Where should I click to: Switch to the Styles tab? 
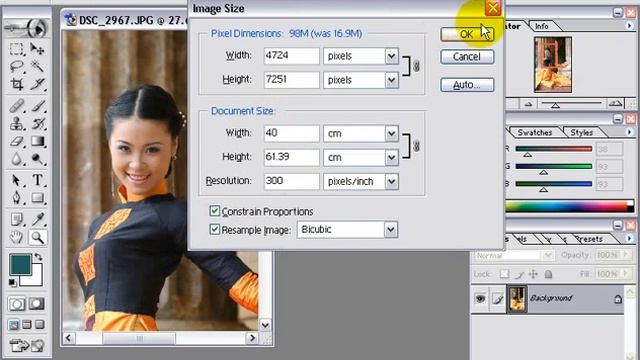click(581, 133)
